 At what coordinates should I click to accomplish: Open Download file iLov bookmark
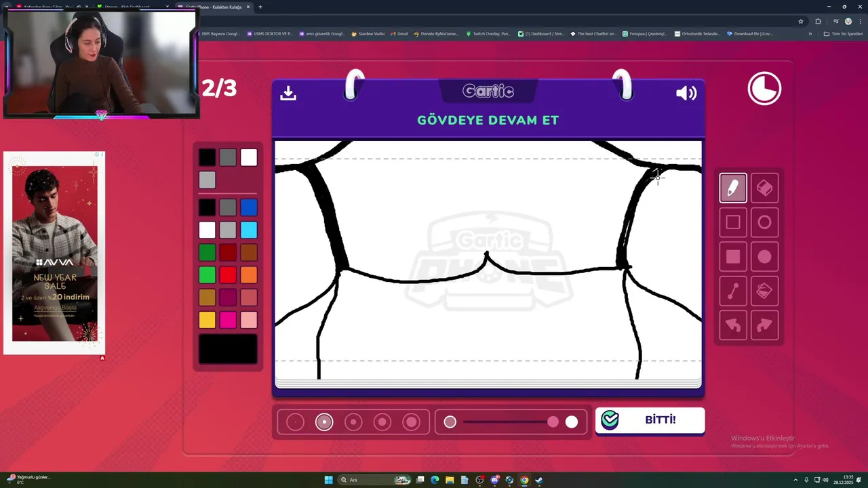[x=749, y=33]
